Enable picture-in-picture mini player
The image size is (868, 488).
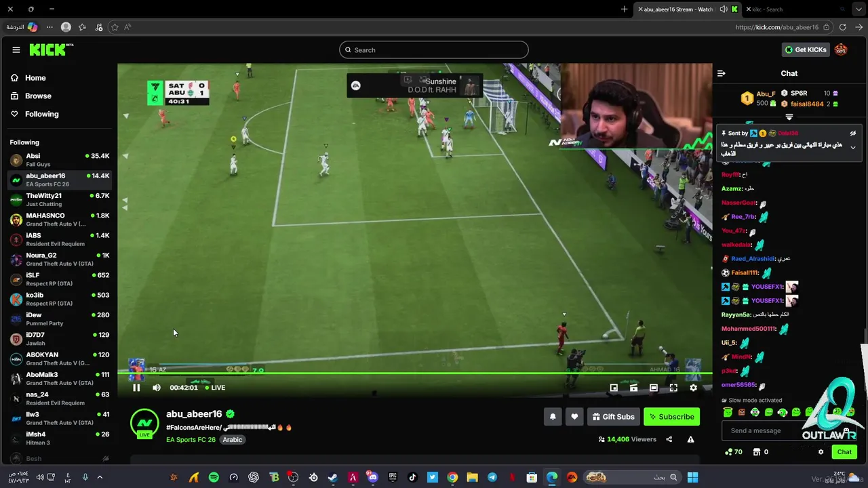pyautogui.click(x=614, y=388)
